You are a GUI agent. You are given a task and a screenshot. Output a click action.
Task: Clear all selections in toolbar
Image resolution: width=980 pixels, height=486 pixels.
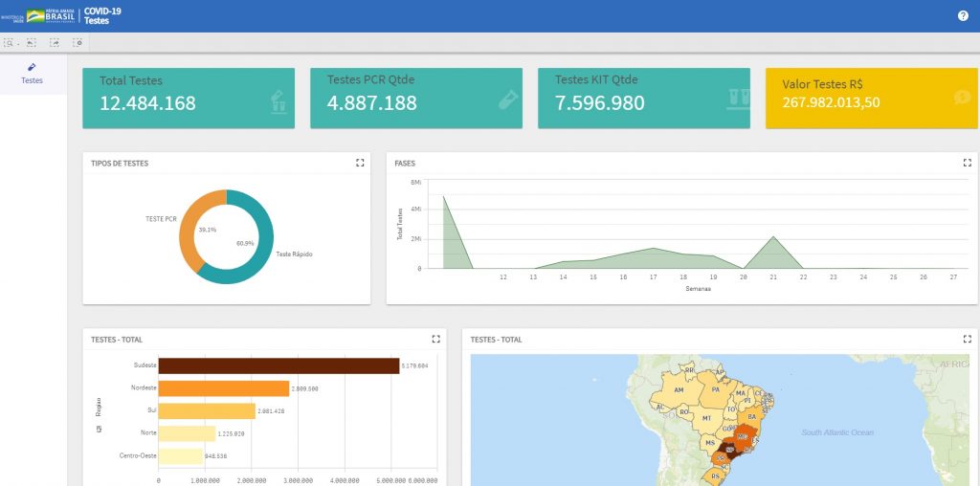[78, 43]
